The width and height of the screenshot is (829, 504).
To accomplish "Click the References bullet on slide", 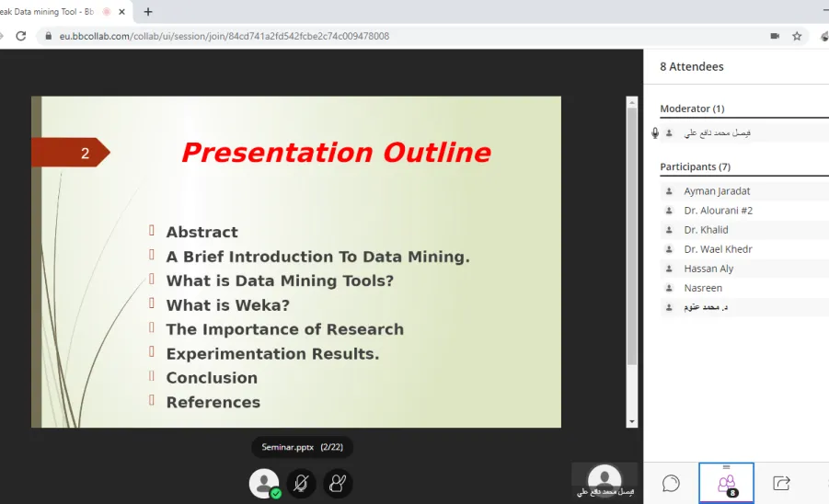I will click(213, 402).
